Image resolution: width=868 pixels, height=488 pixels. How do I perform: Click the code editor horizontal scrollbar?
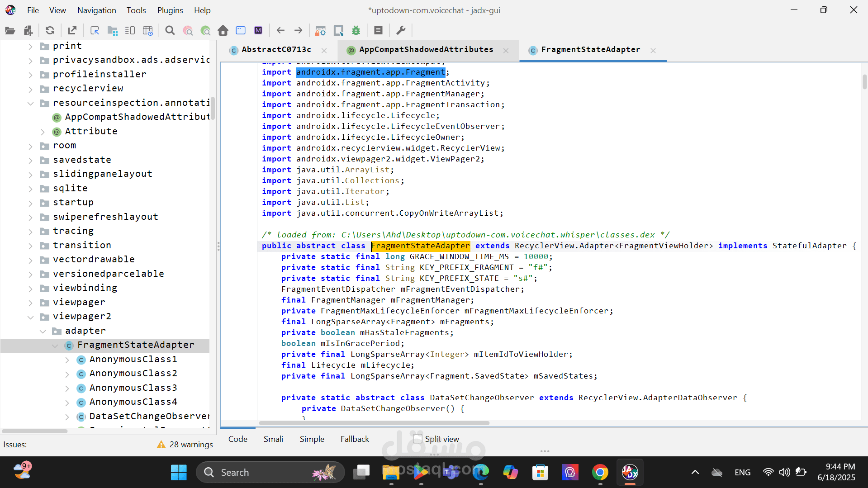(x=374, y=423)
